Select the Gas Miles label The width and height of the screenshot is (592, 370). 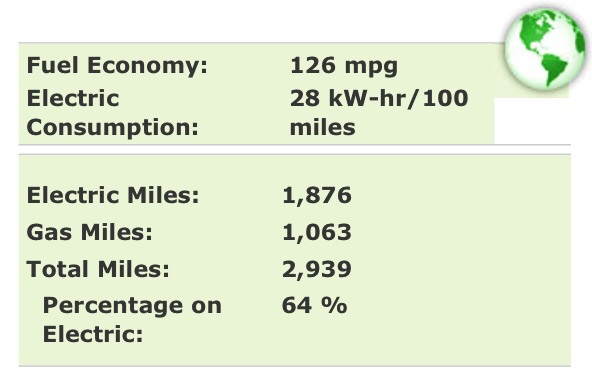click(x=89, y=232)
